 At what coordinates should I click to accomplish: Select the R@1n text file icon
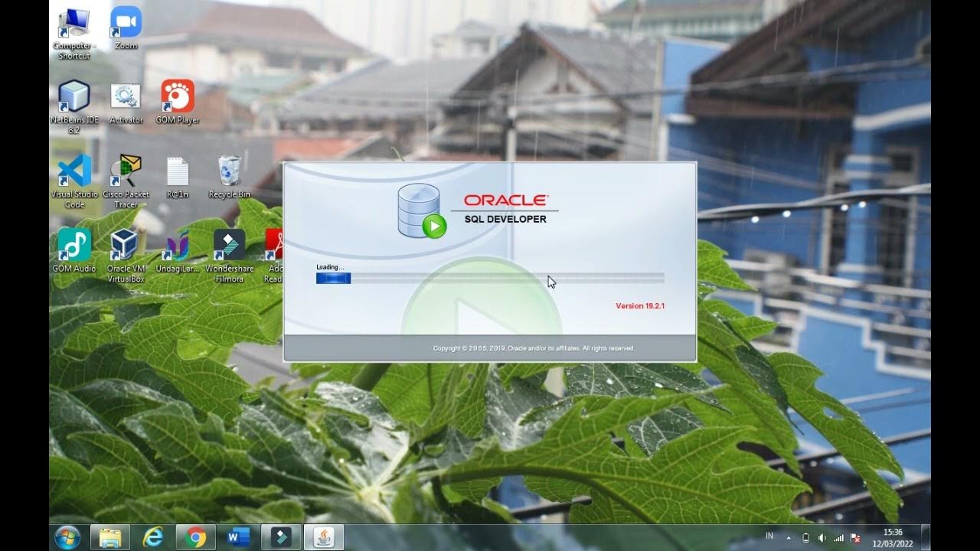(x=178, y=177)
